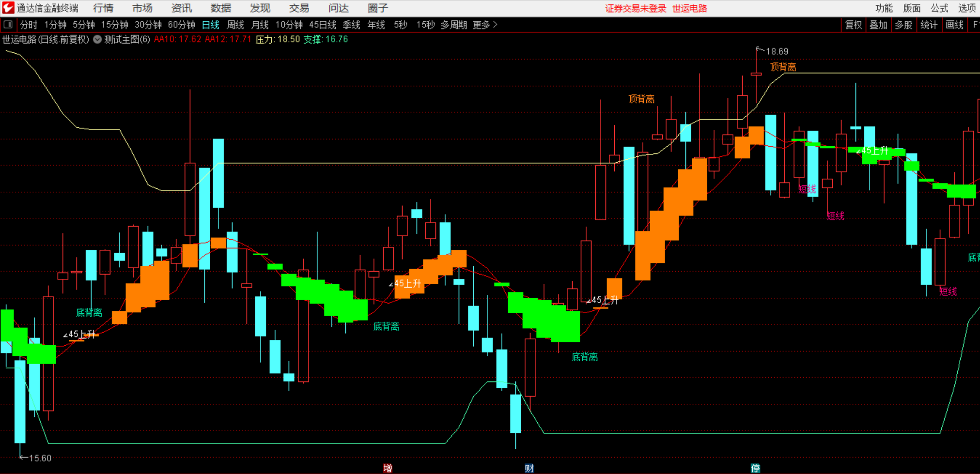Switch to the 15分钟 period tab
The height and width of the screenshot is (474, 980).
click(x=114, y=25)
